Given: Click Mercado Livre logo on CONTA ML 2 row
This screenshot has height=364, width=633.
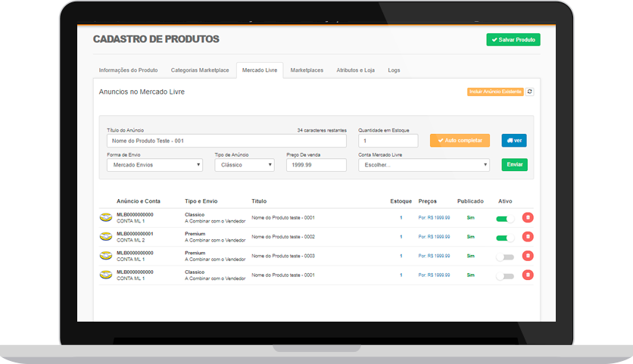Looking at the screenshot, I should (x=106, y=238).
